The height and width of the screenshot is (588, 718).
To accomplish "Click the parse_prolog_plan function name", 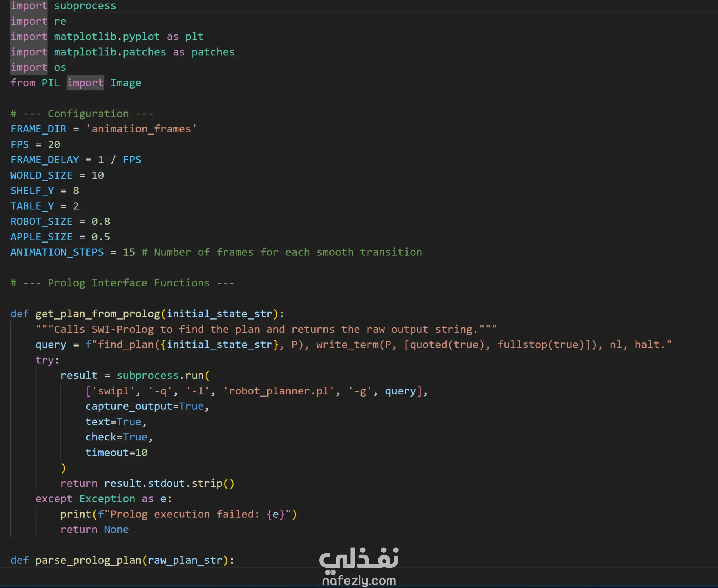I will (88, 560).
